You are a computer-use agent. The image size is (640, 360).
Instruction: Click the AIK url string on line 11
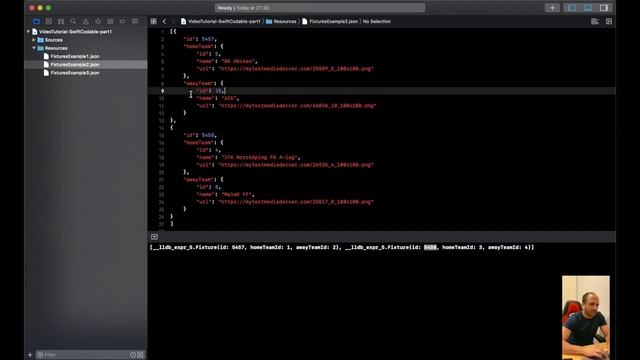[x=297, y=105]
